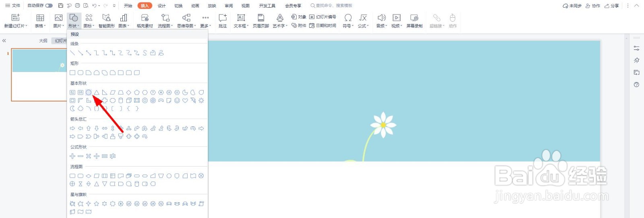Select the multiplication sign equation shape
The height and width of the screenshot is (218, 644).
[89, 156]
